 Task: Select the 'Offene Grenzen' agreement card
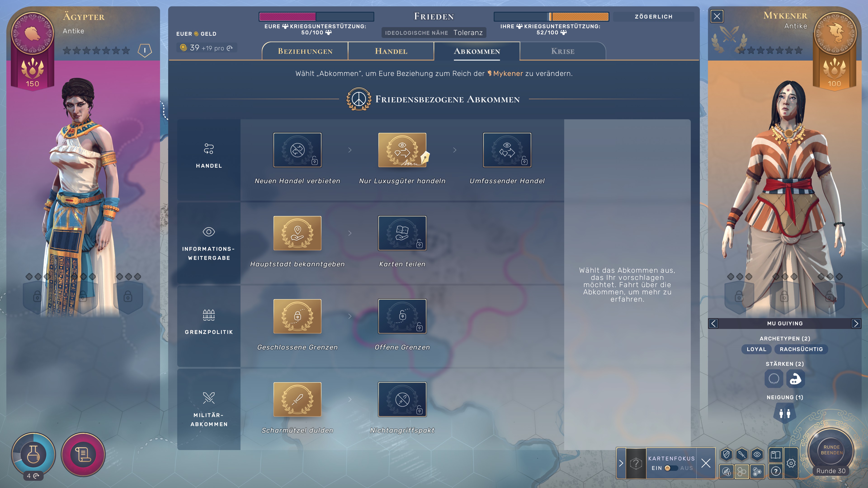click(402, 316)
